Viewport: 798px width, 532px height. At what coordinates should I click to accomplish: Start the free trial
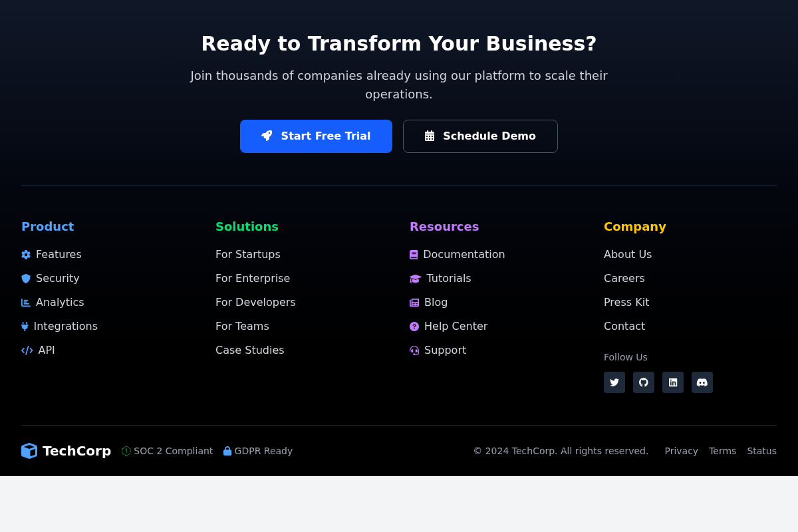(316, 136)
